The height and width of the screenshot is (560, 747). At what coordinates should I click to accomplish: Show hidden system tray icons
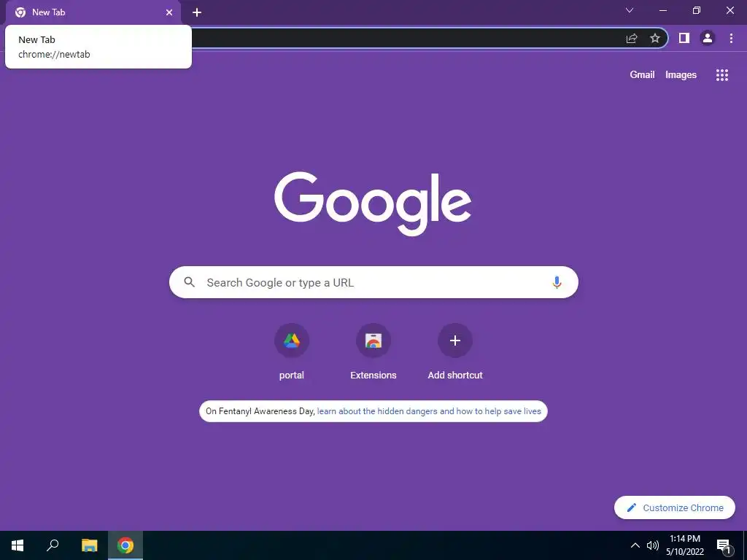635,545
